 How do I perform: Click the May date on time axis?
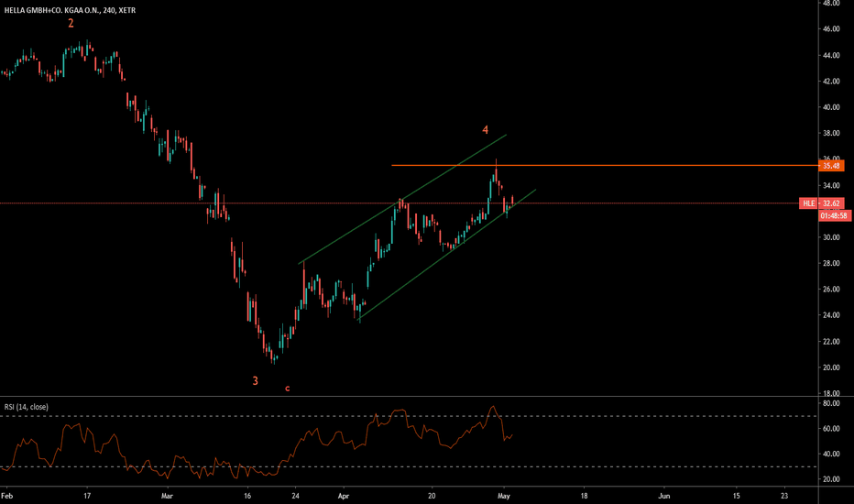coord(504,496)
